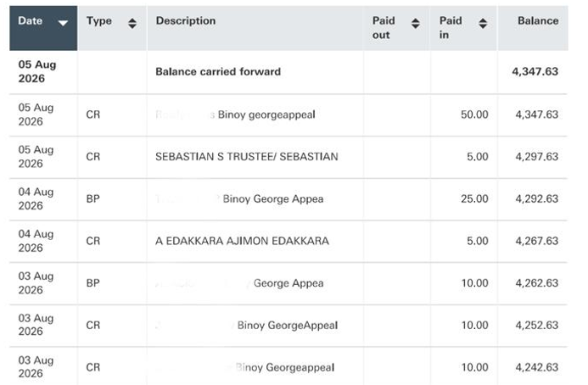Select the Date column header
This screenshot has width=588, height=385.
(x=43, y=28)
